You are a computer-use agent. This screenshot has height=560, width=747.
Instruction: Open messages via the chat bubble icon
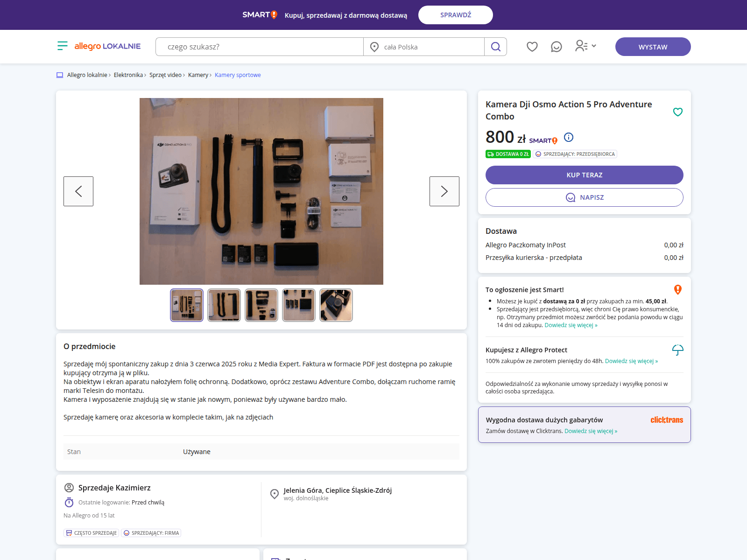tap(556, 47)
